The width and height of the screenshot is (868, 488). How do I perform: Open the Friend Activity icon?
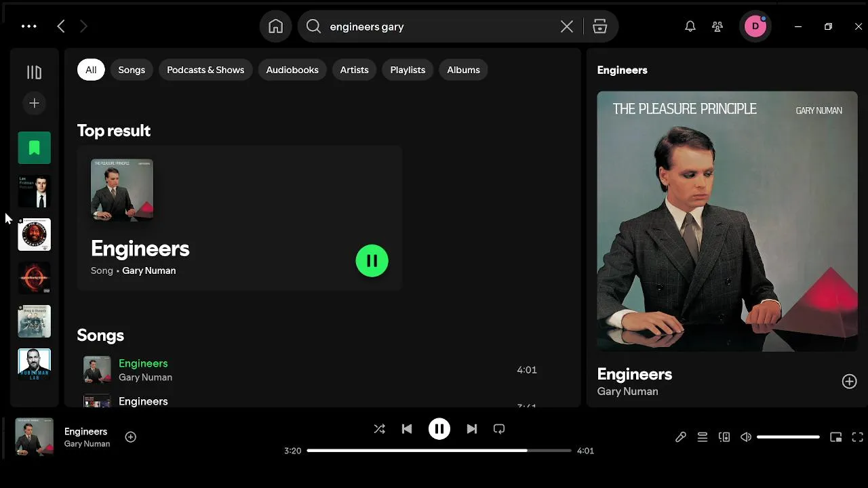(717, 26)
